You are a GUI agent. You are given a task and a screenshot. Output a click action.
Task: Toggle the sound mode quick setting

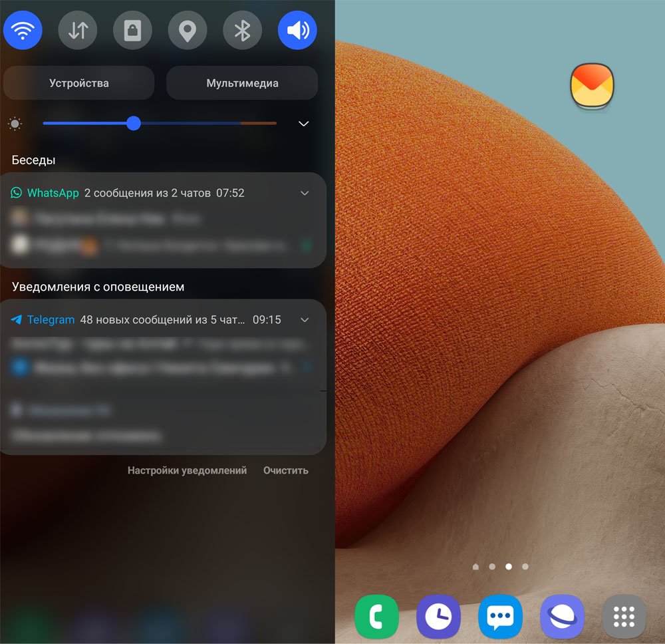[x=297, y=30]
